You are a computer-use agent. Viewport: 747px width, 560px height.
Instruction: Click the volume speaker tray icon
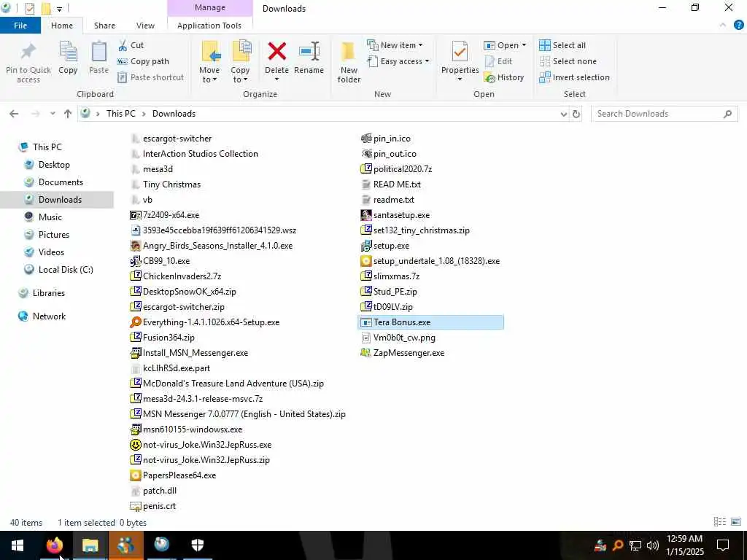pos(653,545)
